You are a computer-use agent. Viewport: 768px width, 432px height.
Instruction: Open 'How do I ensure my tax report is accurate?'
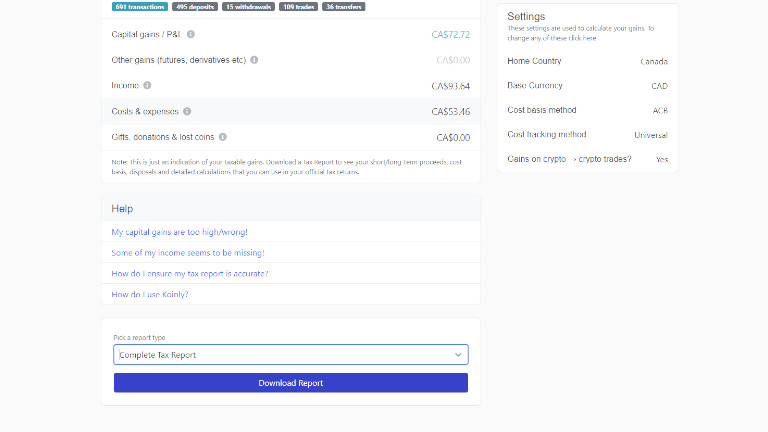[x=190, y=274]
